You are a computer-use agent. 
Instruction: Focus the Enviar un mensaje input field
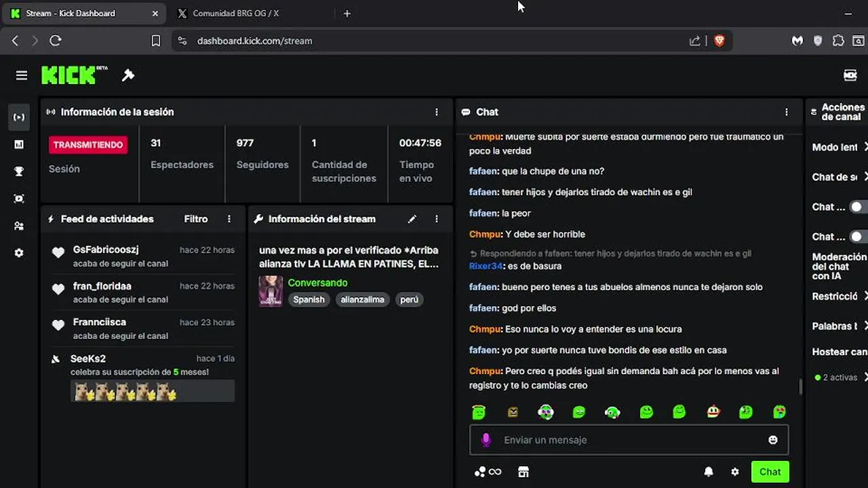629,440
